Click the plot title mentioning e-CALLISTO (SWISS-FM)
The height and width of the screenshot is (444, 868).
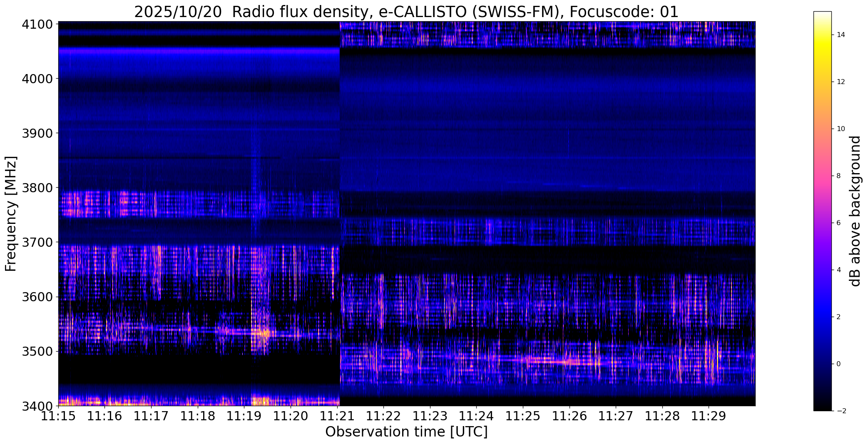pyautogui.click(x=406, y=12)
